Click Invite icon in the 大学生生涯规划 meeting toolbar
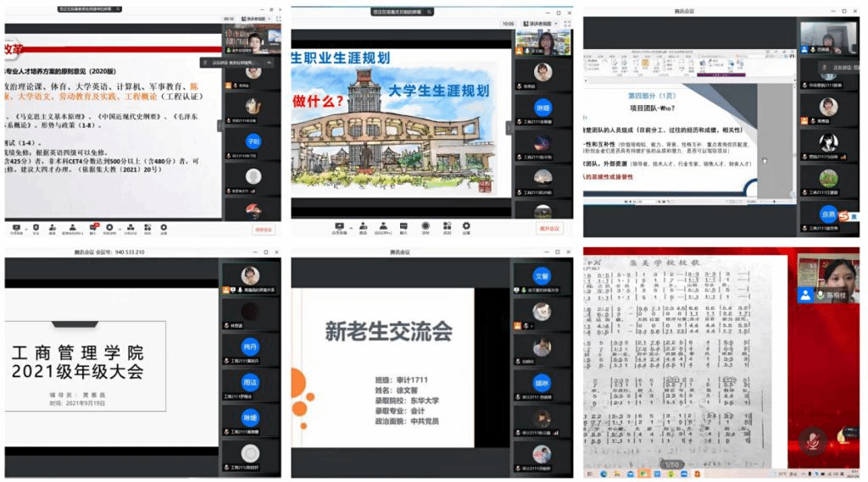This screenshot has height=482, width=868. click(x=363, y=226)
